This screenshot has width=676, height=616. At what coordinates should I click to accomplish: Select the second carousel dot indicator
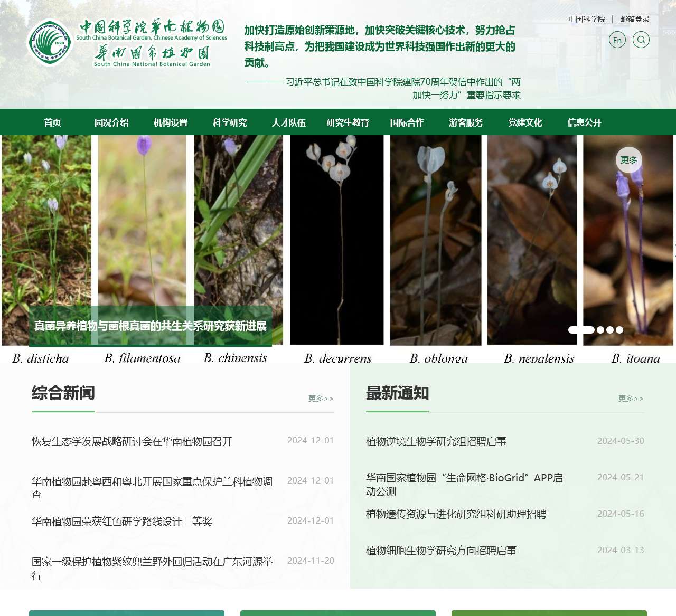point(600,330)
